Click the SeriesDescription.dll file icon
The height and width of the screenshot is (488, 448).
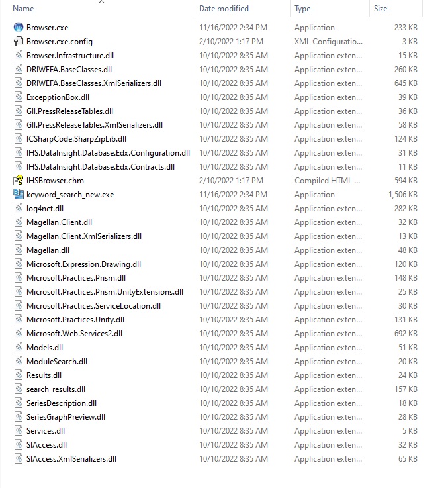[x=19, y=403]
